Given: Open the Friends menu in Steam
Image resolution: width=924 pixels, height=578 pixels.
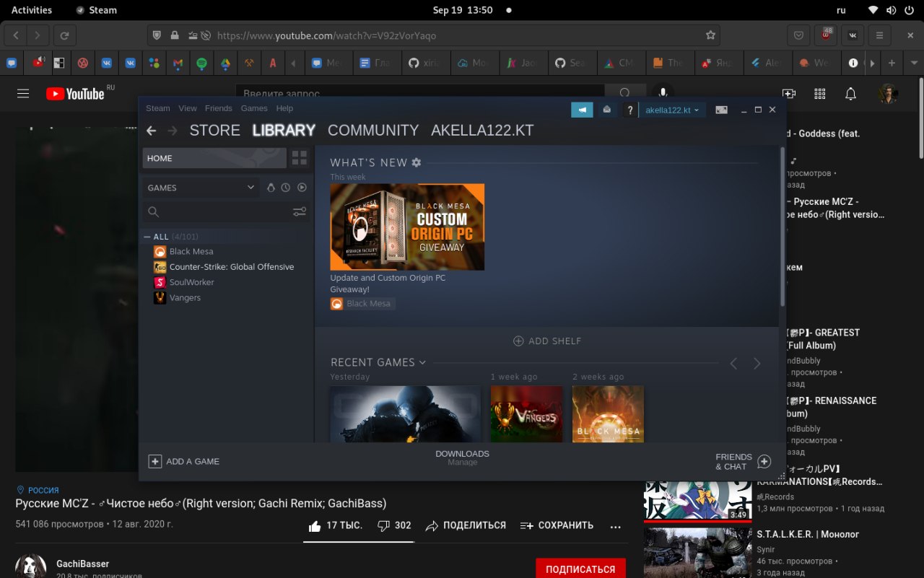Looking at the screenshot, I should coord(219,108).
